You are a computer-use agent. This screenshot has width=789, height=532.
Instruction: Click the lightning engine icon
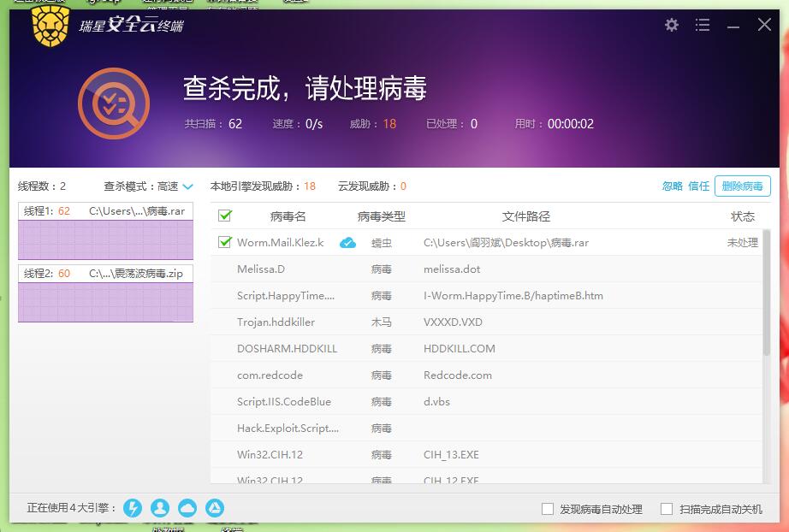click(133, 508)
